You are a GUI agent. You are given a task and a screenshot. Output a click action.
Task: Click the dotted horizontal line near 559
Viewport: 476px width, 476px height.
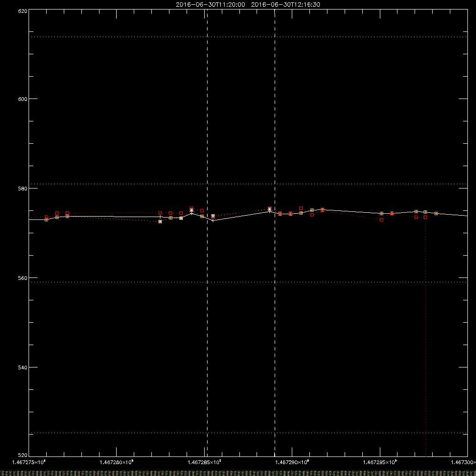point(248,282)
